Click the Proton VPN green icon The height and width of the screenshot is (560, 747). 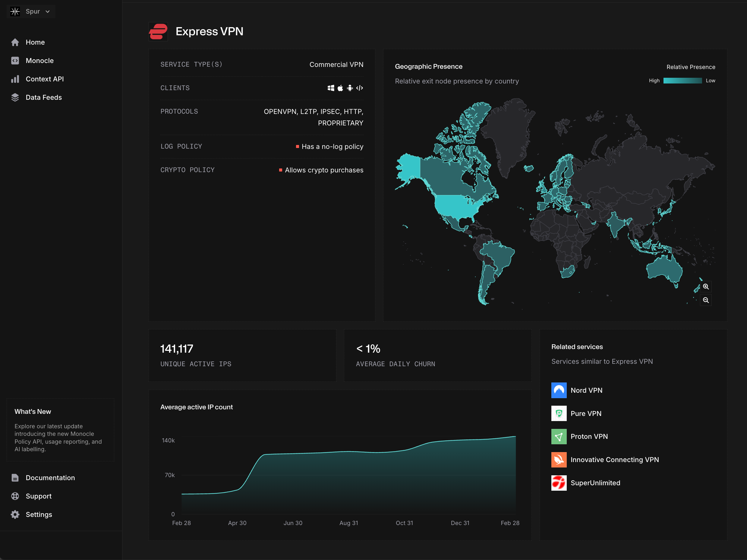559,436
